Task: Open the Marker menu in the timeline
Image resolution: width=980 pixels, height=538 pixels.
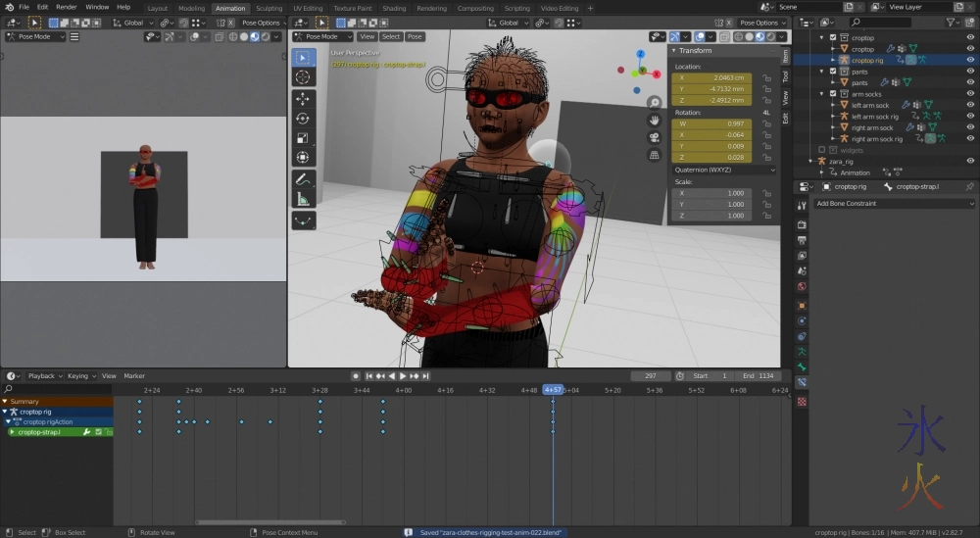Action: 134,376
